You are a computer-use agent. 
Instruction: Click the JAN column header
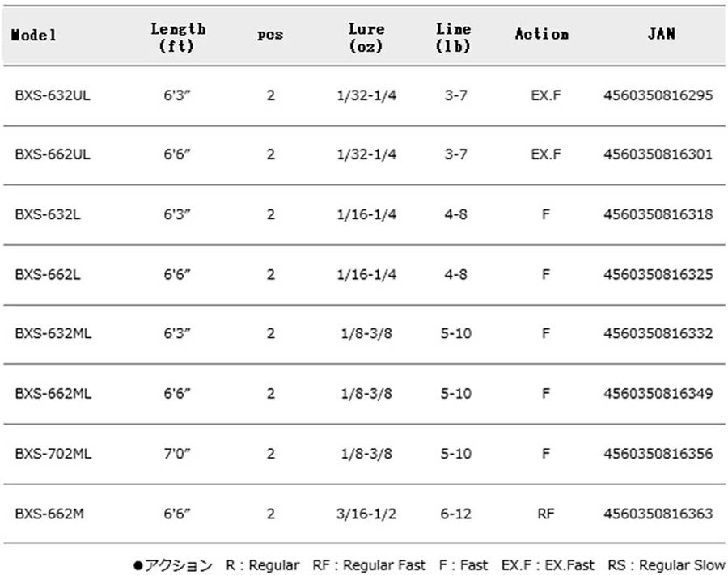(661, 33)
